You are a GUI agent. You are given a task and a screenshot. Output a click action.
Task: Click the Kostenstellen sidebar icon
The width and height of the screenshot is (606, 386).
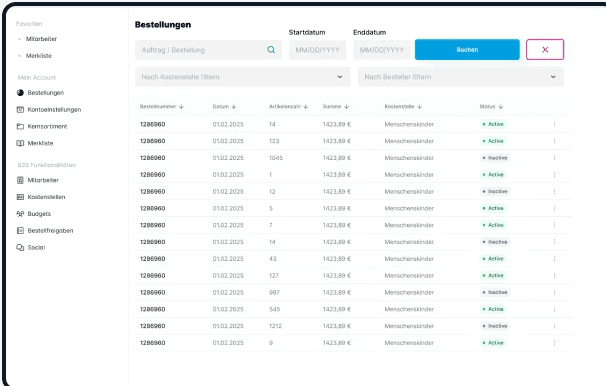coord(20,197)
